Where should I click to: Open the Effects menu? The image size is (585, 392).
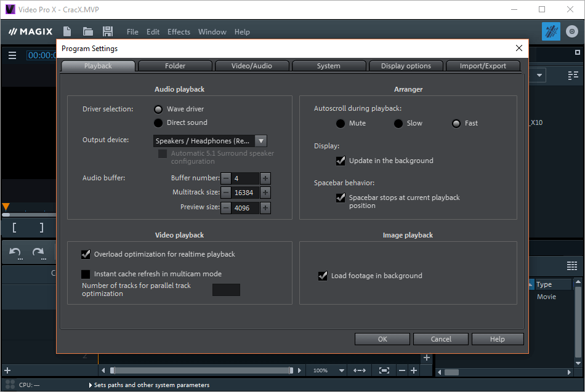click(x=179, y=32)
